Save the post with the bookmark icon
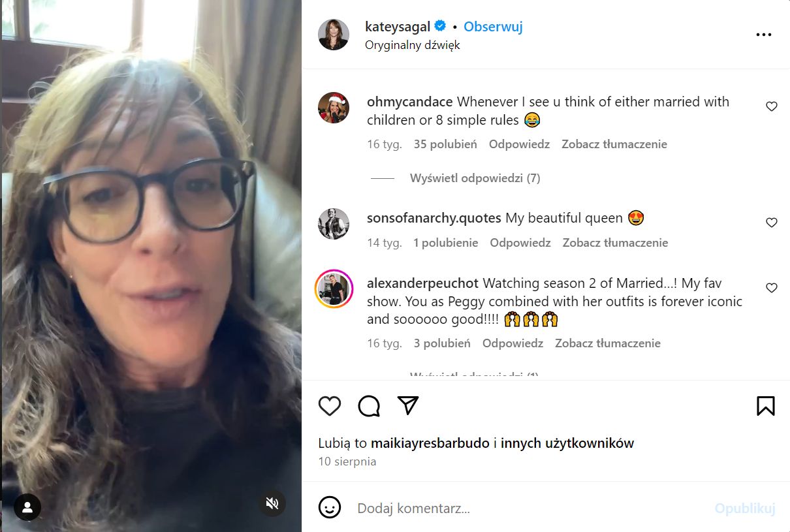Image resolution: width=790 pixels, height=532 pixels. [765, 405]
